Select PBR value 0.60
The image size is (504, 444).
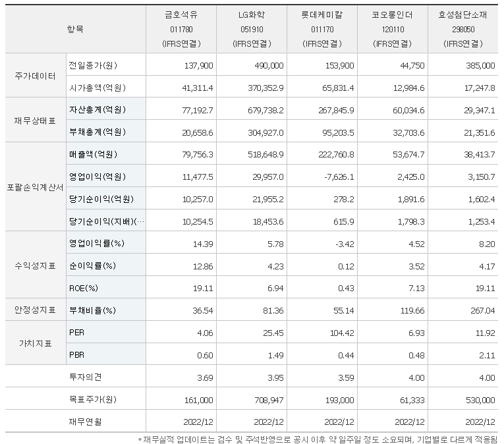(x=206, y=355)
